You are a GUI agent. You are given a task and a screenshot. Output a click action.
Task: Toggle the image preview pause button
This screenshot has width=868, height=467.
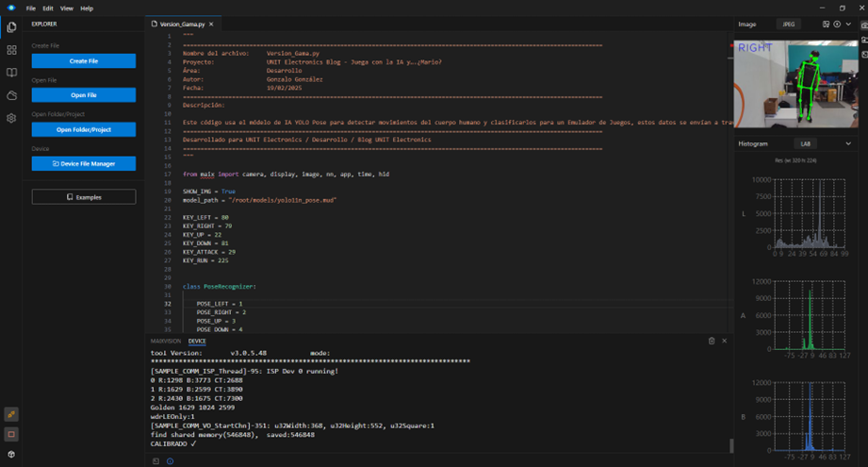tap(837, 24)
